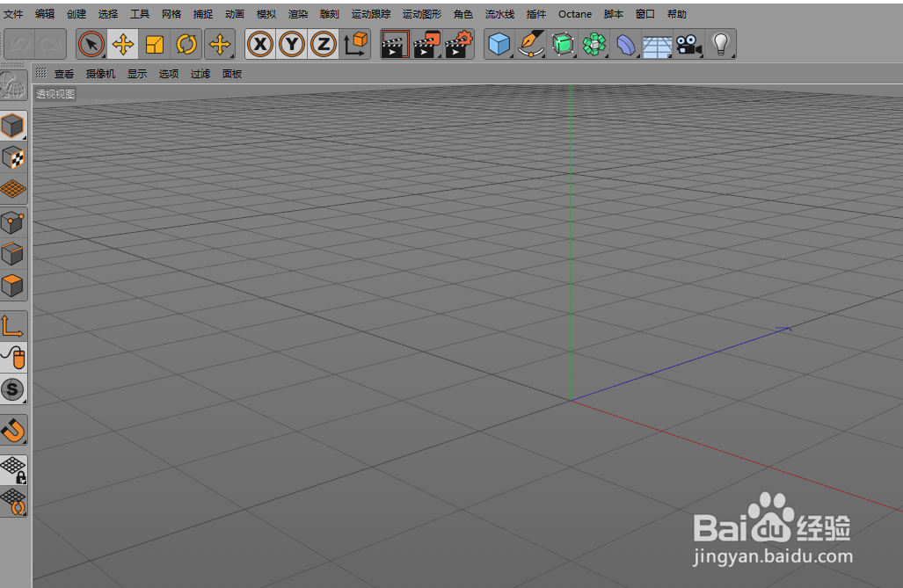The image size is (903, 588).
Task: Toggle the Y axis lock
Action: pyautogui.click(x=292, y=44)
